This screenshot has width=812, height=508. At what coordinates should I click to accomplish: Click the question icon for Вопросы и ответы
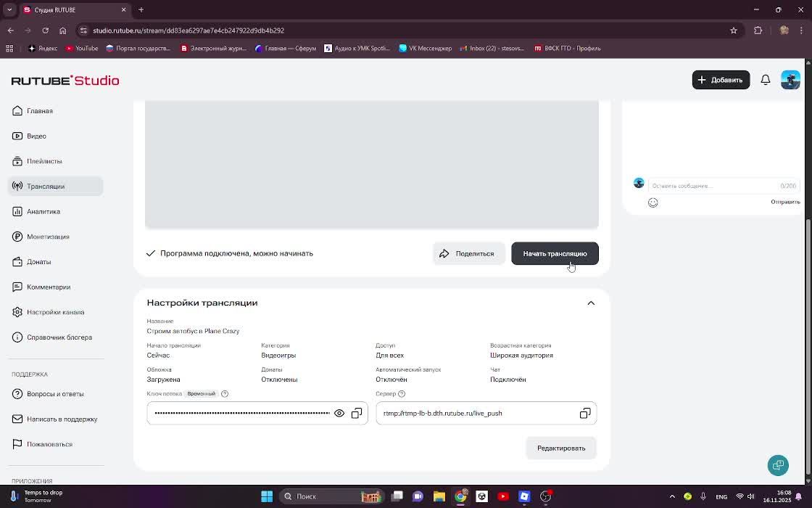click(x=17, y=394)
